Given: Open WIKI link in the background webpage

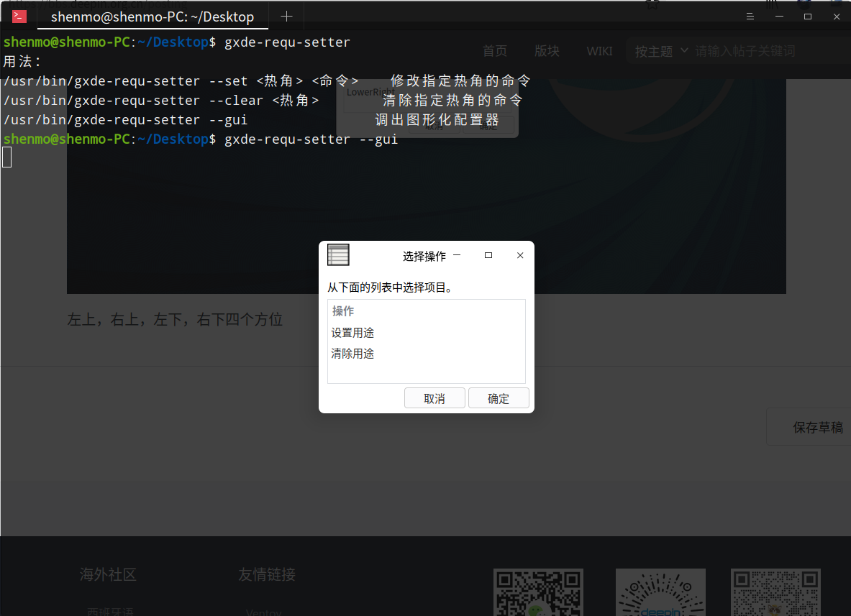Looking at the screenshot, I should [599, 51].
